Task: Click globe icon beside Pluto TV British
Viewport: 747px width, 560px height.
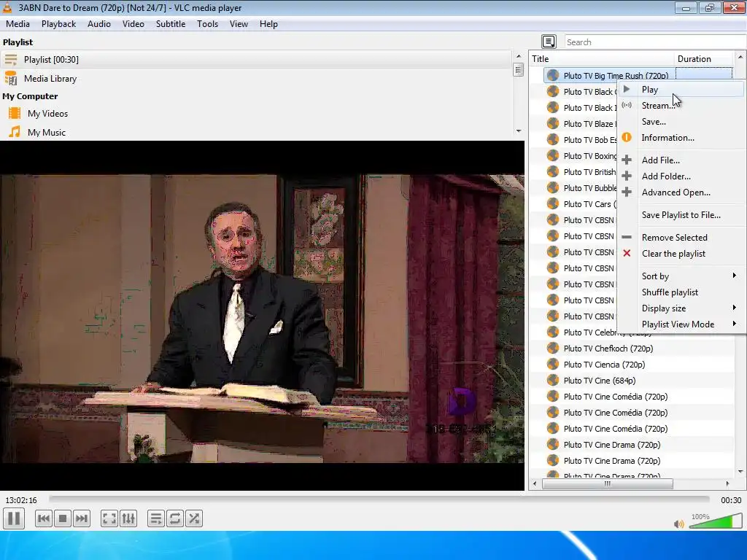Action: point(553,171)
